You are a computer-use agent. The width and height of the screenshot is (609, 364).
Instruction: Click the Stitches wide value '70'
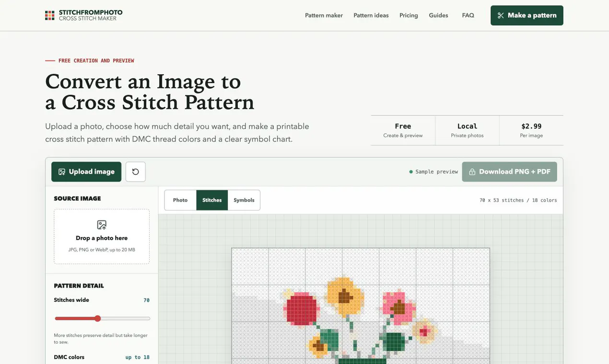pos(147,300)
